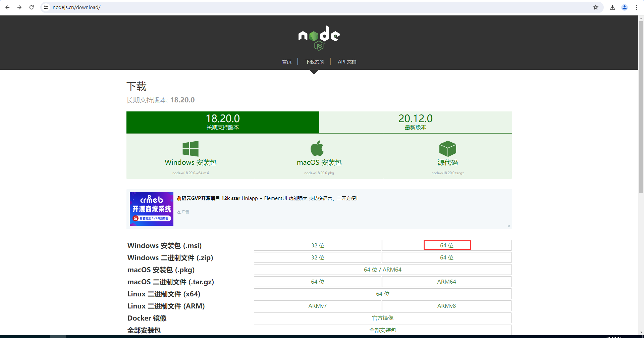The width and height of the screenshot is (644, 338).
Task: Click the source code cube icon
Action: [447, 149]
